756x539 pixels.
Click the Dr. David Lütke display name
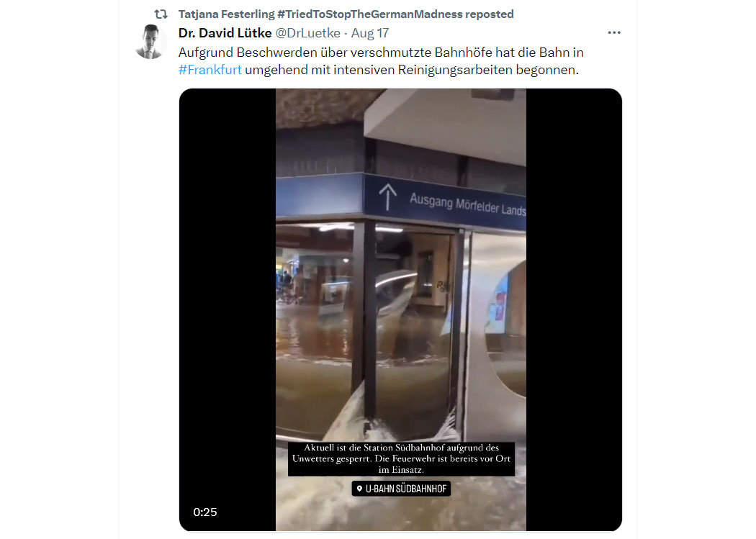pyautogui.click(x=225, y=33)
